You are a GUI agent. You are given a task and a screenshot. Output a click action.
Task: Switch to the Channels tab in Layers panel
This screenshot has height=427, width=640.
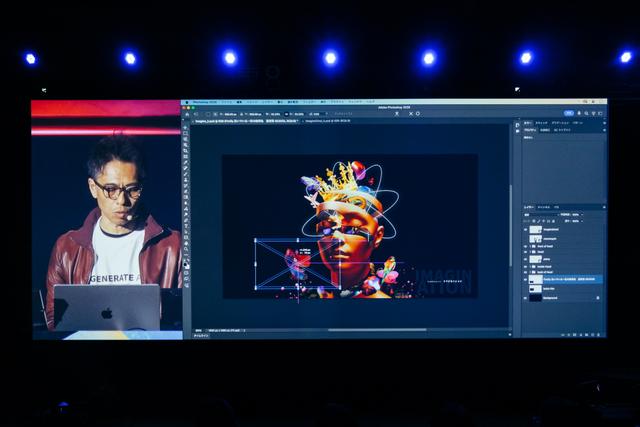pos(543,207)
